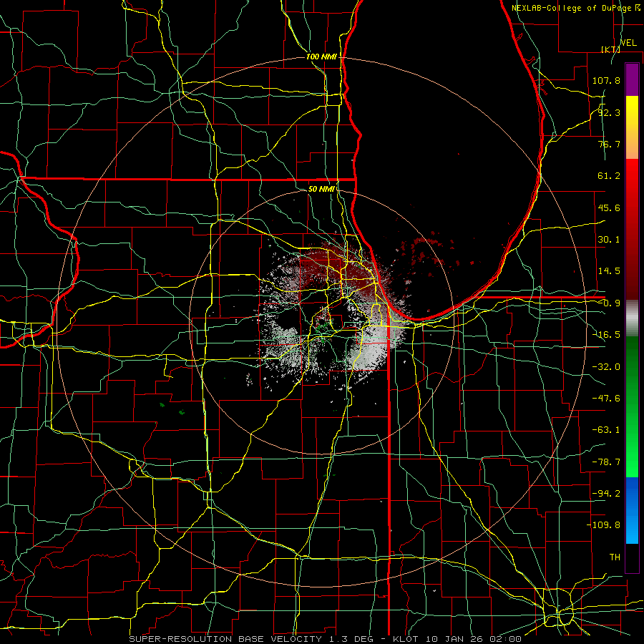The image size is (644, 644).
Task: Click the 45.6 legend value
Action: pyautogui.click(x=609, y=208)
